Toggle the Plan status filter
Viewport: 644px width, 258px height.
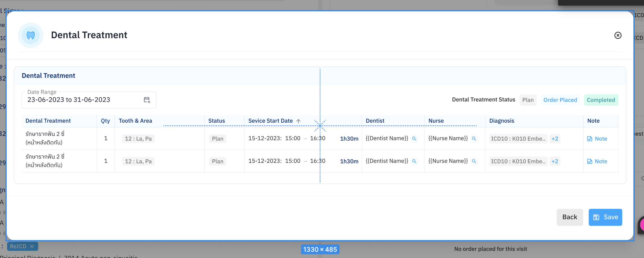528,100
